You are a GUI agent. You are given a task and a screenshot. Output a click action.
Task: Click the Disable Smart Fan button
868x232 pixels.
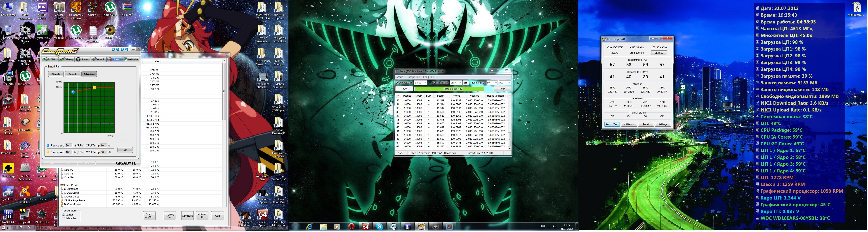(x=56, y=74)
